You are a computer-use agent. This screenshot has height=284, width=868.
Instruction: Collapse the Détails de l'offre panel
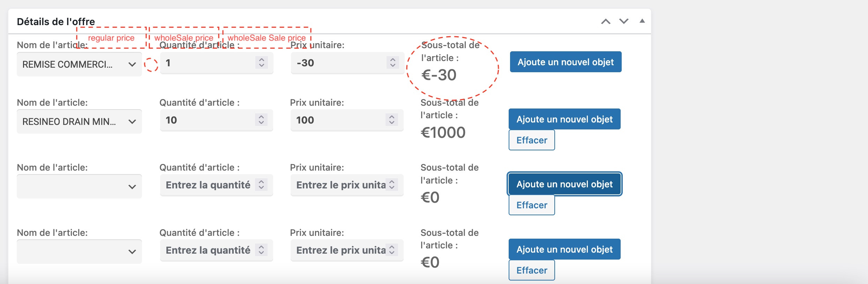(x=642, y=21)
